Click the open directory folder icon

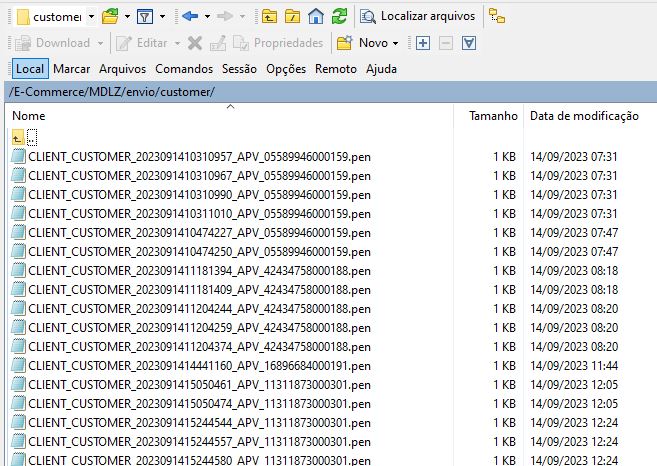(x=110, y=17)
